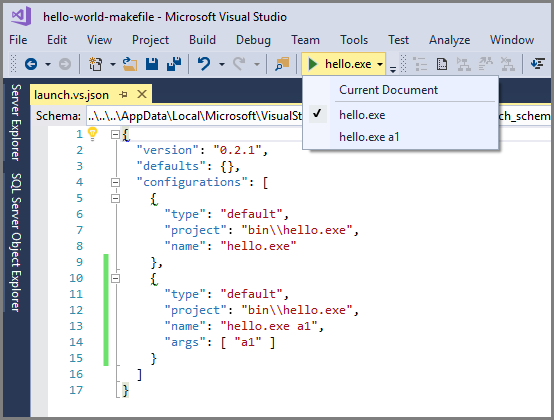
Task: Open the toolbar overflow options arrow
Action: pyautogui.click(x=393, y=69)
